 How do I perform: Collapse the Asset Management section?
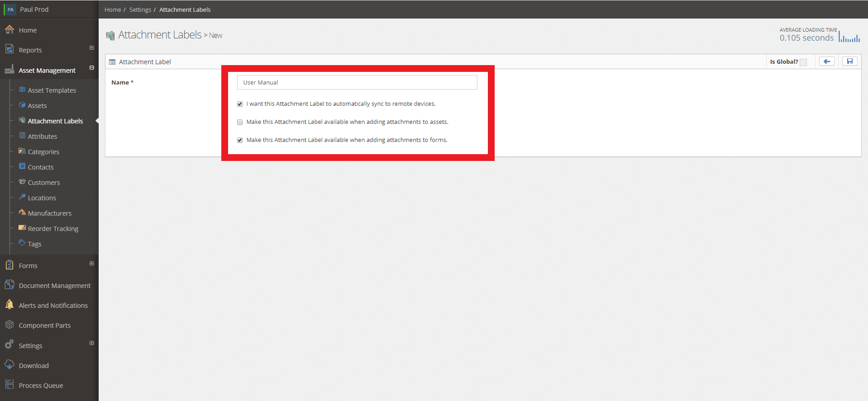[91, 68]
